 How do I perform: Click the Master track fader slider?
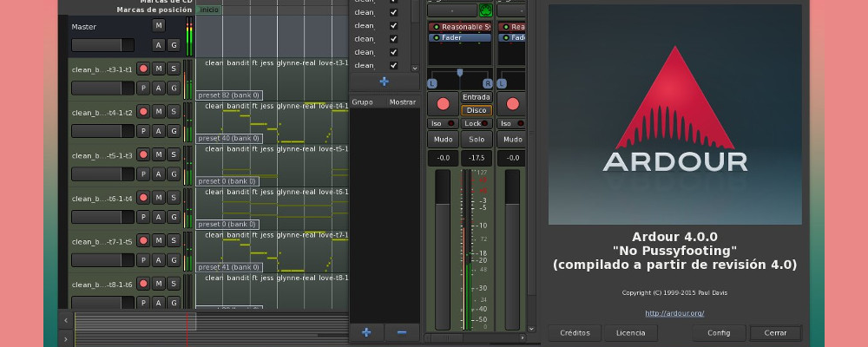pos(103,45)
